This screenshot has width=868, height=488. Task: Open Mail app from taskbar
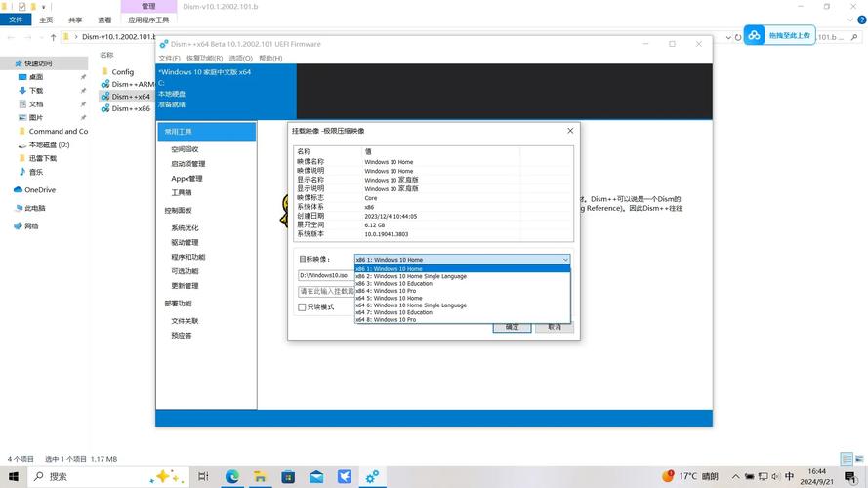coord(316,476)
